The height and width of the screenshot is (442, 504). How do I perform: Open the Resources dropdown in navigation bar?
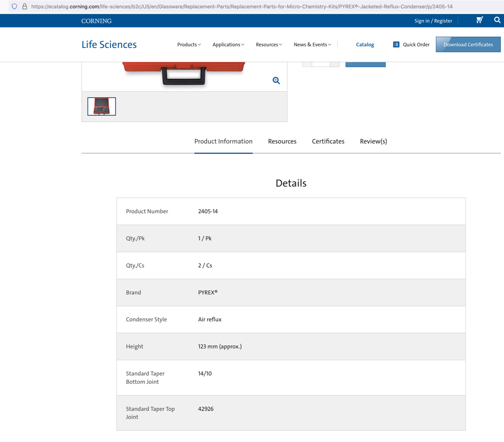(x=269, y=44)
